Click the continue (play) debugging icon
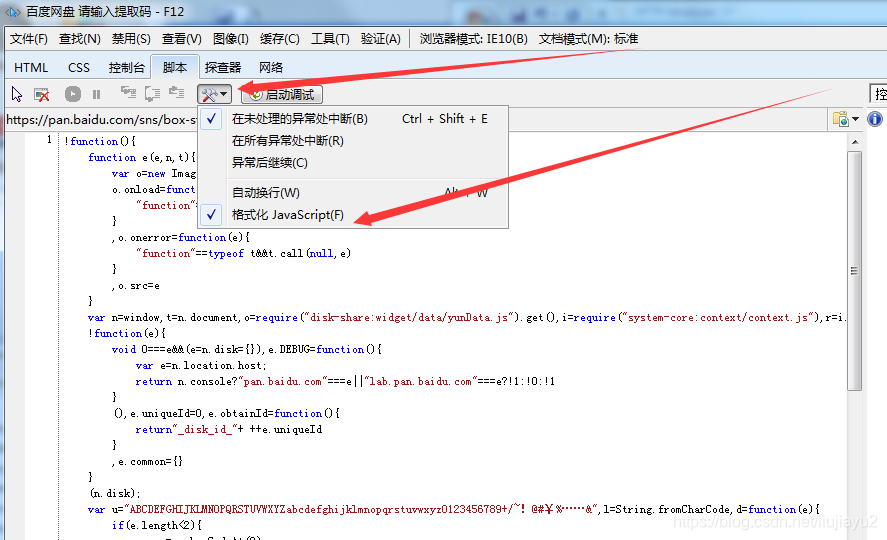The image size is (887, 540). coord(72,94)
